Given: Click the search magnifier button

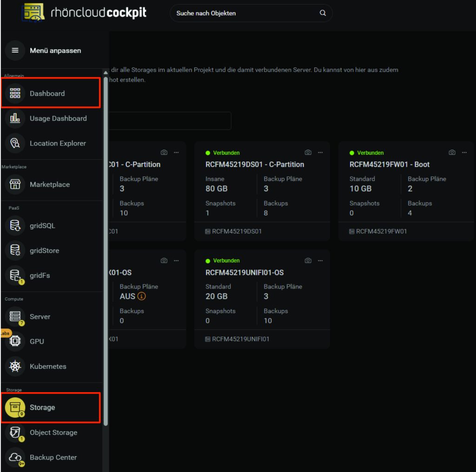Looking at the screenshot, I should point(323,13).
